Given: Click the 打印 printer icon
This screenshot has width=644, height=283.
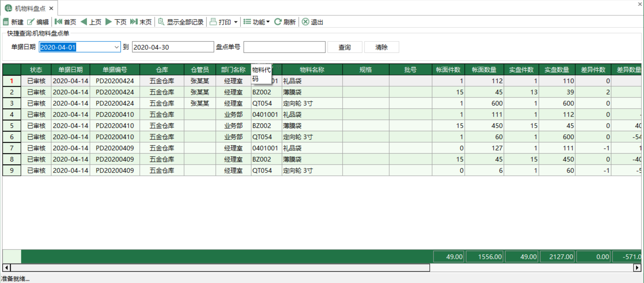Looking at the screenshot, I should pos(213,22).
